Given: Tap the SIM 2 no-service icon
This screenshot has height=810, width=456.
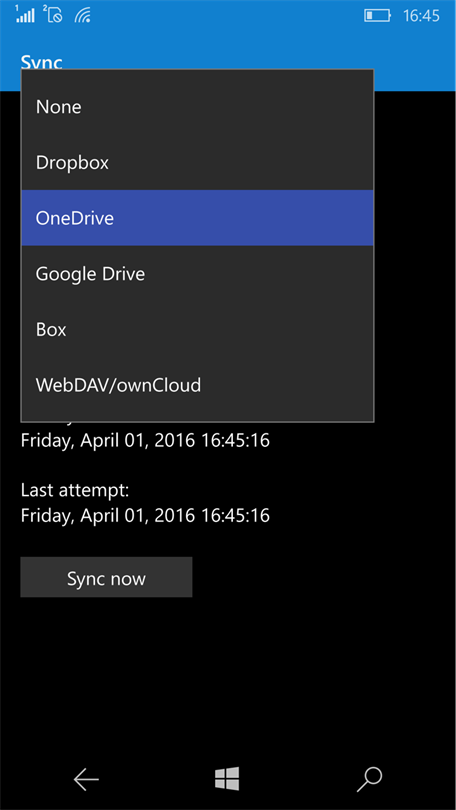Looking at the screenshot, I should 54,14.
